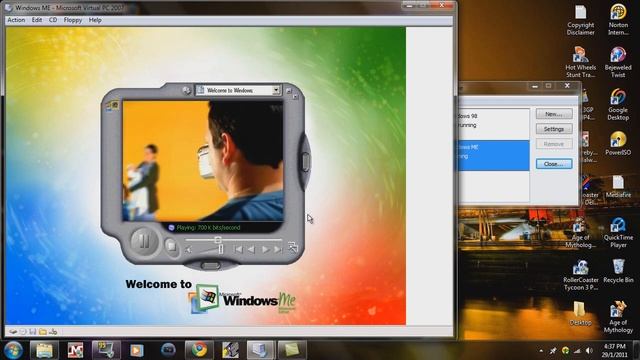The height and width of the screenshot is (360, 640).
Task: Open Windows Explorer from the taskbar
Action: coord(44,350)
